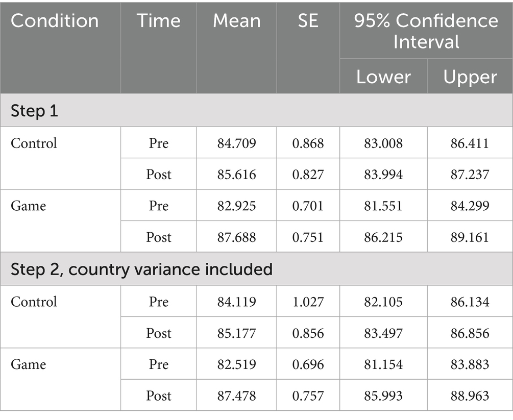Screen dimensions: 513x420
Task: Select the cell containing 85.177
Action: pos(236,333)
